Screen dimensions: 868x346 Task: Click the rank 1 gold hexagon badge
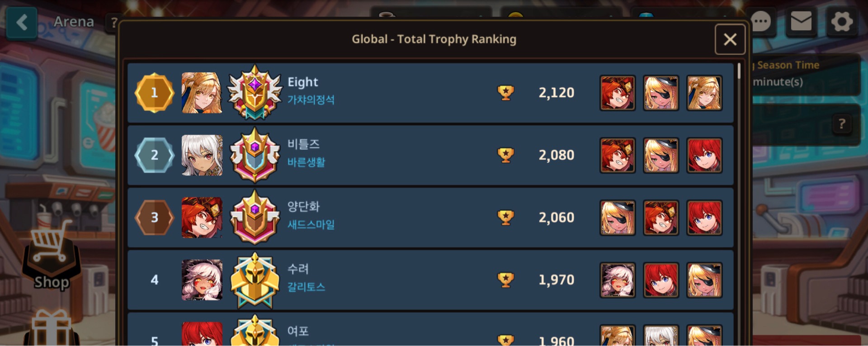154,93
